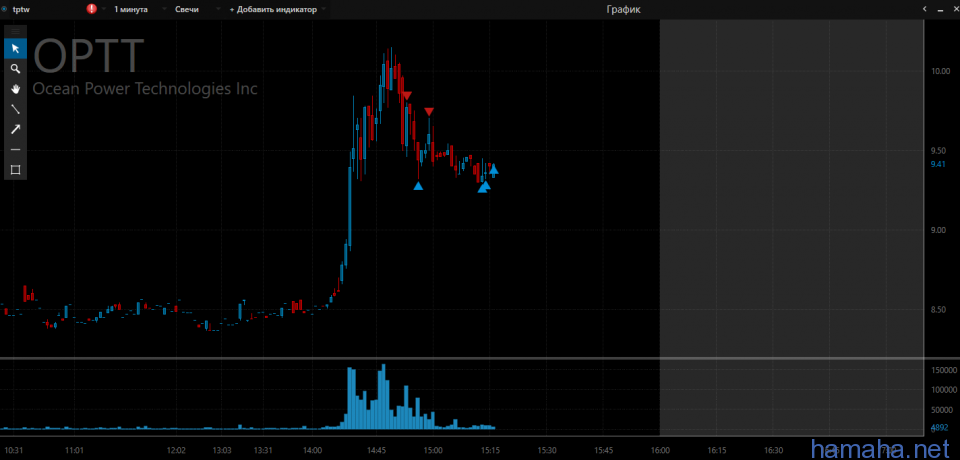Click the 4892 current volume label
960x460 pixels.
click(940, 428)
